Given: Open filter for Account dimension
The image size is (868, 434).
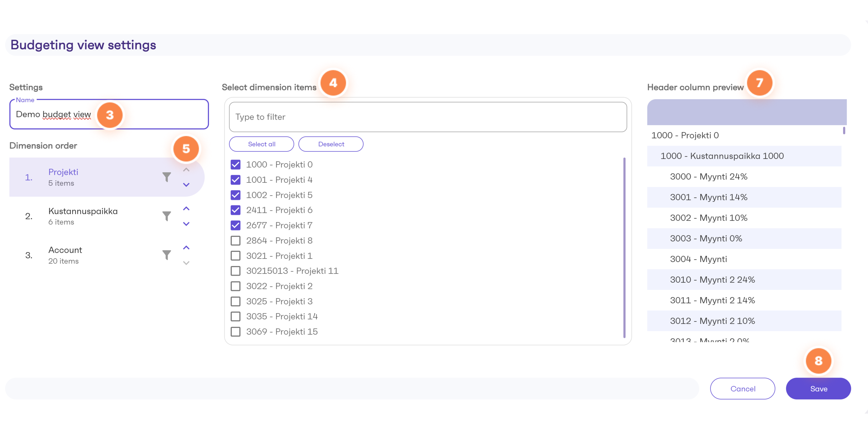Looking at the screenshot, I should tap(167, 255).
